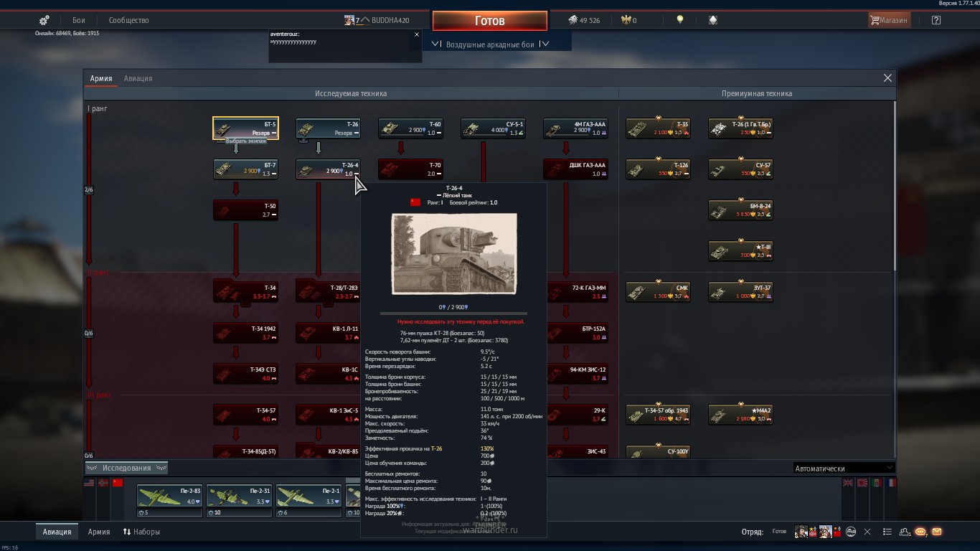Expand the right game mode chevron
The image size is (980, 551).
click(545, 44)
